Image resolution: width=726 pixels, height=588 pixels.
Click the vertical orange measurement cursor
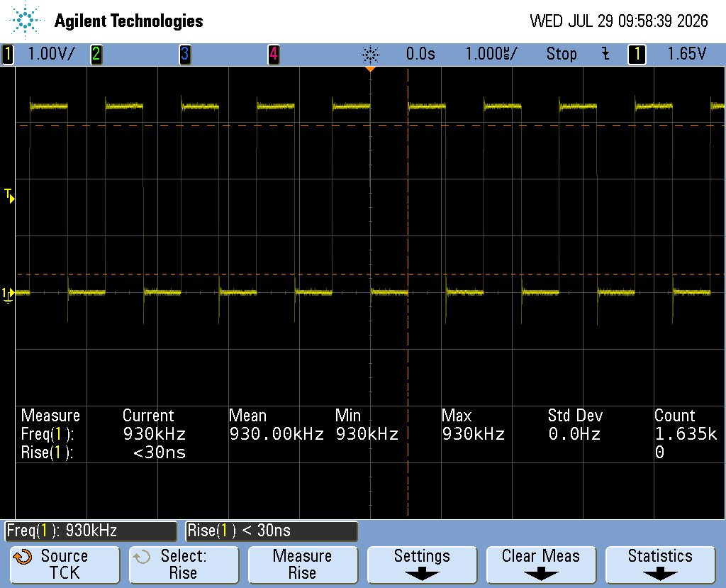point(408,292)
